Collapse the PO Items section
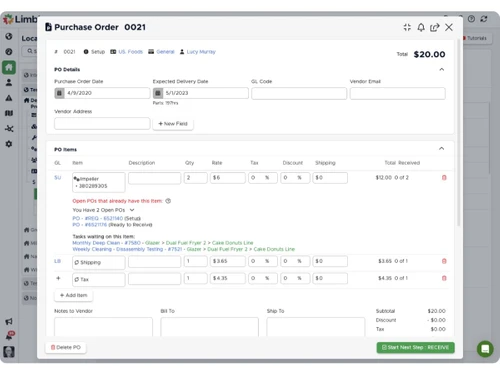 pos(442,149)
